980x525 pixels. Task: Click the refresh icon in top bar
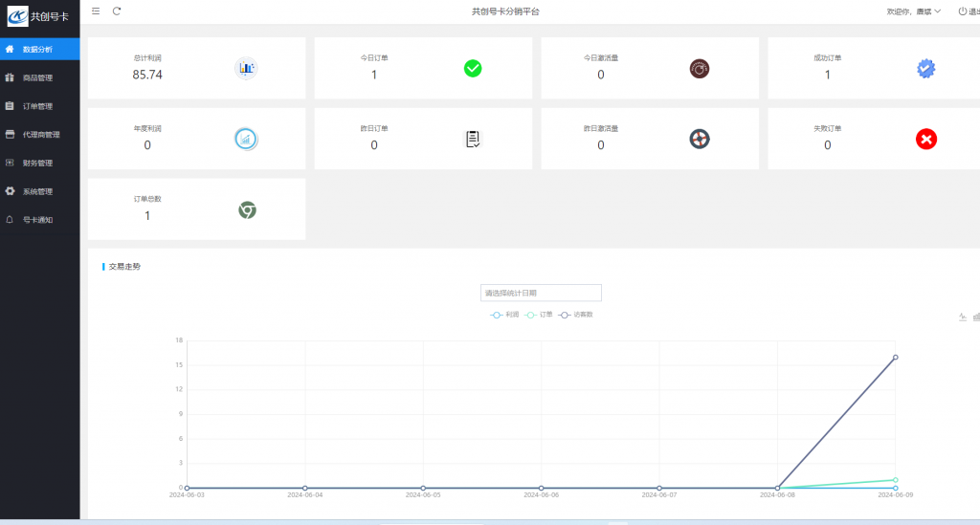point(117,11)
